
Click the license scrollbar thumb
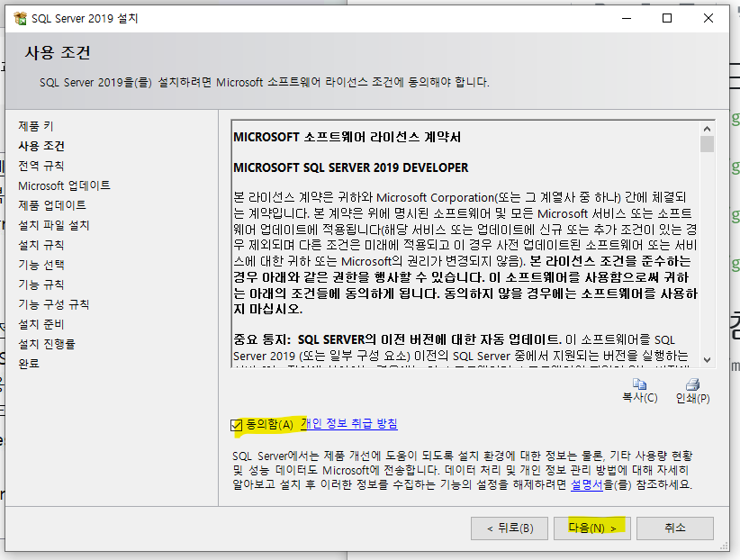point(707,144)
